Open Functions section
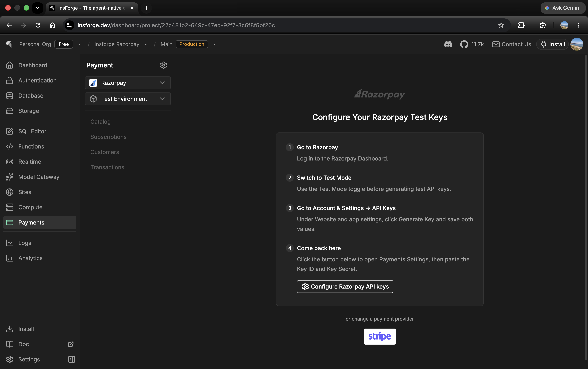This screenshot has width=588, height=369. 40,146
